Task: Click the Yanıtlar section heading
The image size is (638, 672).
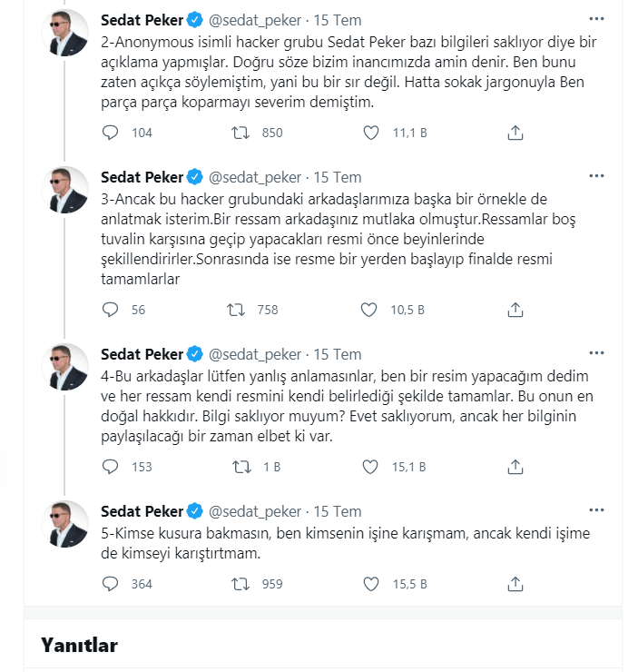Action: [x=79, y=645]
